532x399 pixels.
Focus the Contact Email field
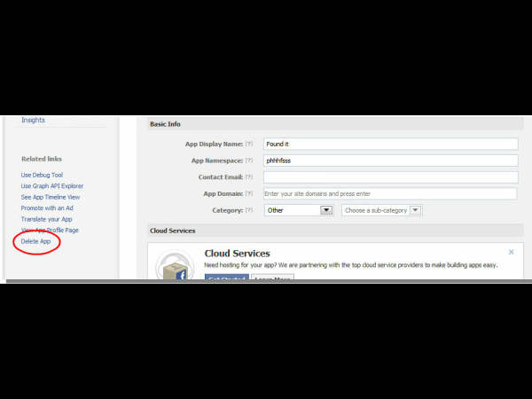(x=391, y=177)
